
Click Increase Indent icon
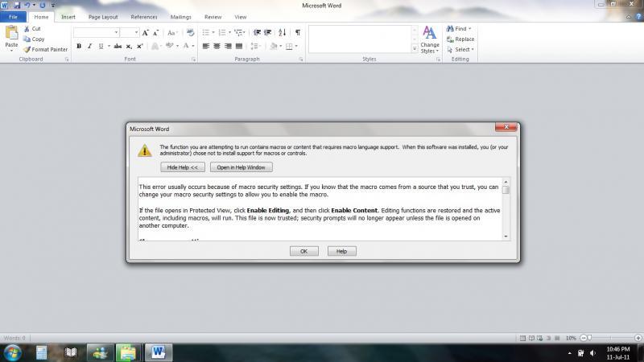point(268,32)
